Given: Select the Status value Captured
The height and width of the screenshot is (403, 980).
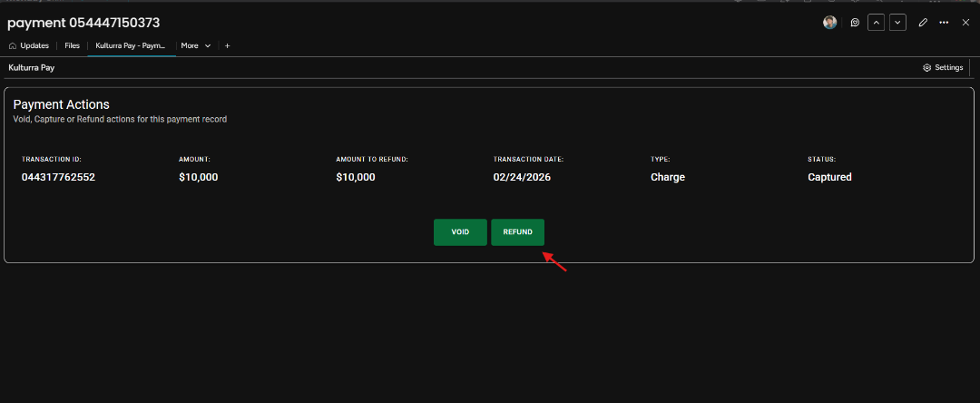Looking at the screenshot, I should (x=829, y=177).
